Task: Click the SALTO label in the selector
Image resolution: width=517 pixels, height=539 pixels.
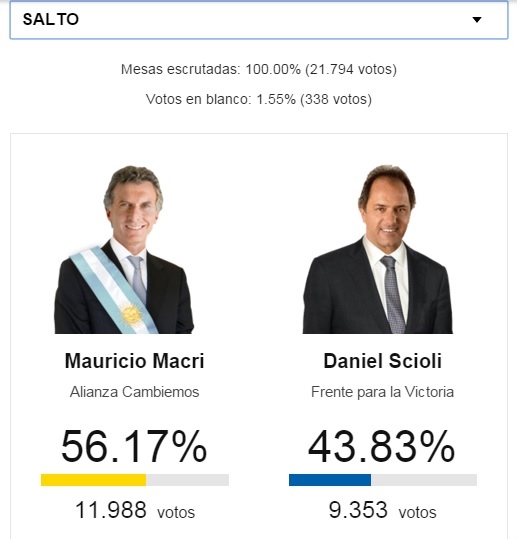Action: click(x=51, y=19)
